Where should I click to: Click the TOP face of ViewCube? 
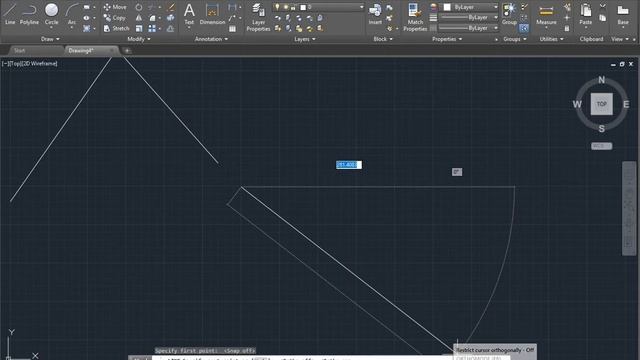tap(602, 104)
